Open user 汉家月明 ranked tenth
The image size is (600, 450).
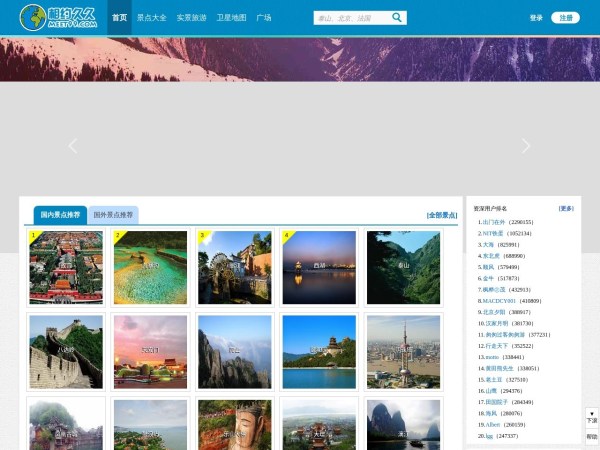point(497,323)
